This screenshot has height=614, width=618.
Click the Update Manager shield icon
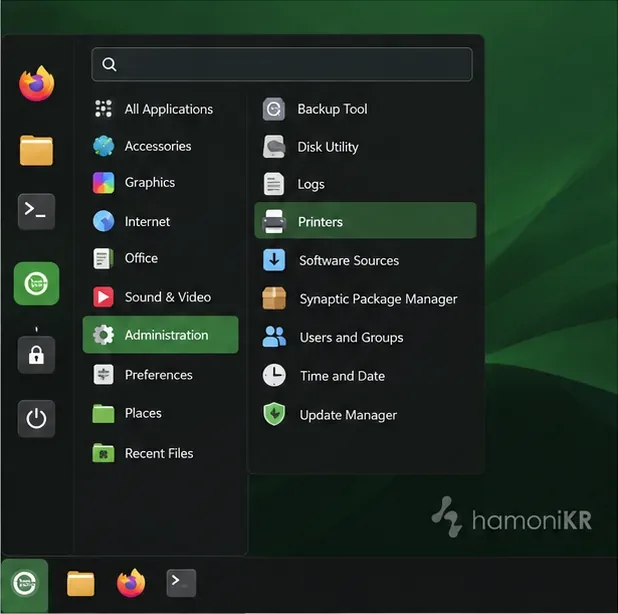click(x=274, y=414)
